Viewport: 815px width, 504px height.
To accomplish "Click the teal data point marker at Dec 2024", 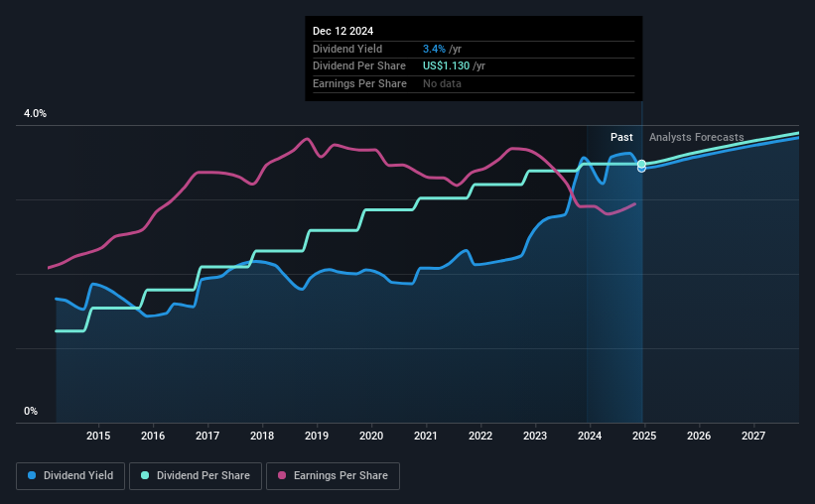I will (642, 164).
